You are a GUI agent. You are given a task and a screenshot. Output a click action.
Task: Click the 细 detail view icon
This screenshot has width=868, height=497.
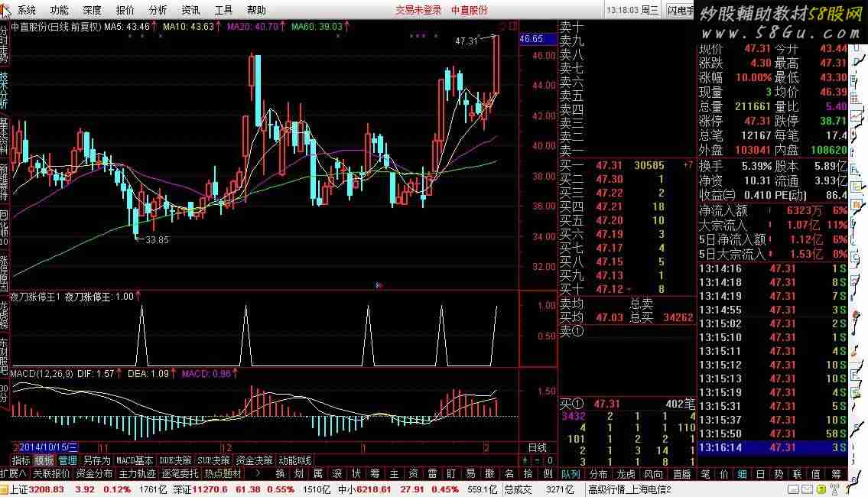[742, 474]
